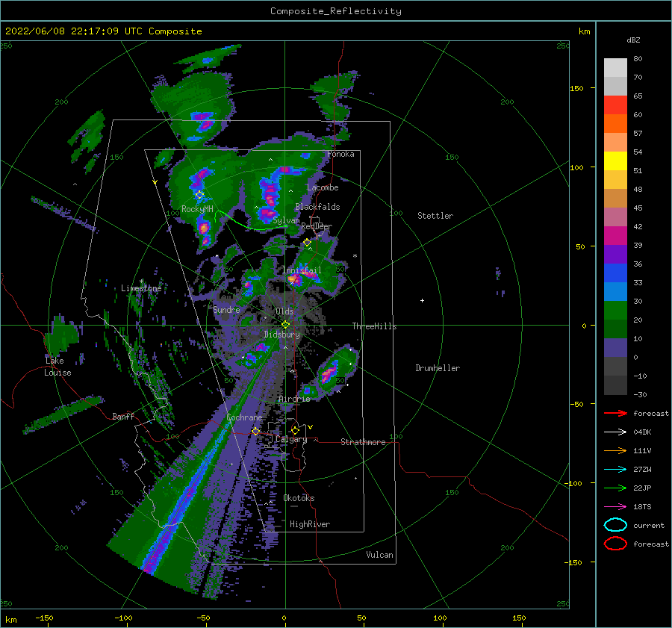Click the 18TS legend label
Image resolution: width=672 pixels, height=628 pixels.
(x=642, y=507)
